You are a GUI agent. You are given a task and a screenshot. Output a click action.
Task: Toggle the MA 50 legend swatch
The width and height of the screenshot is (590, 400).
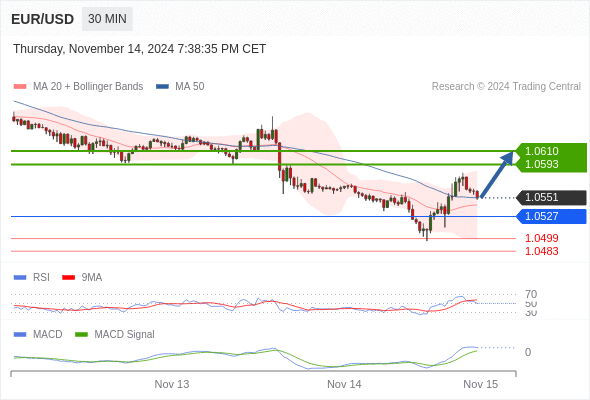(x=162, y=87)
